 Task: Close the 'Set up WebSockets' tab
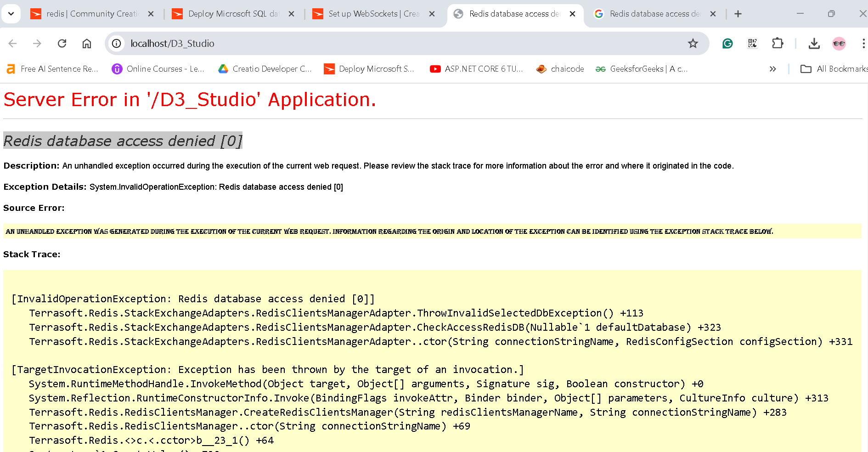(432, 14)
